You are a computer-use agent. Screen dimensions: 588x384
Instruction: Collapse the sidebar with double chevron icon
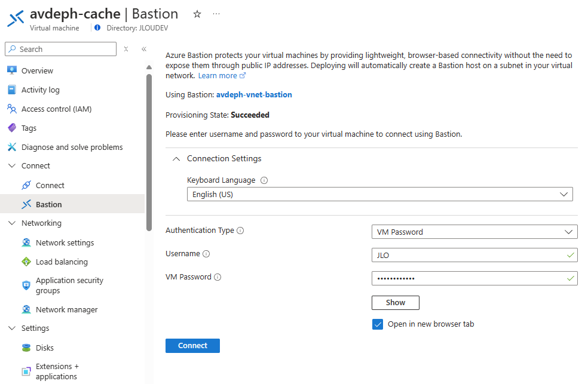point(144,49)
